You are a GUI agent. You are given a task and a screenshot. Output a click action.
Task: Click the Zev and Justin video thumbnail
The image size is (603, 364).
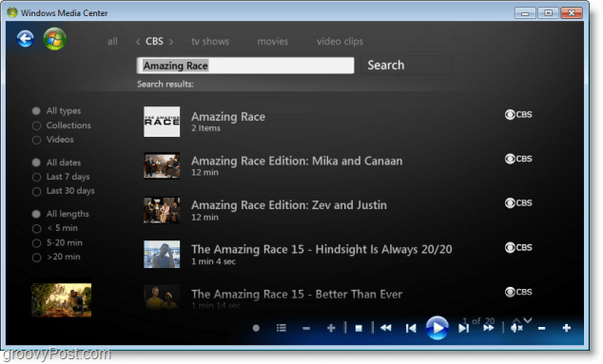pyautogui.click(x=162, y=210)
